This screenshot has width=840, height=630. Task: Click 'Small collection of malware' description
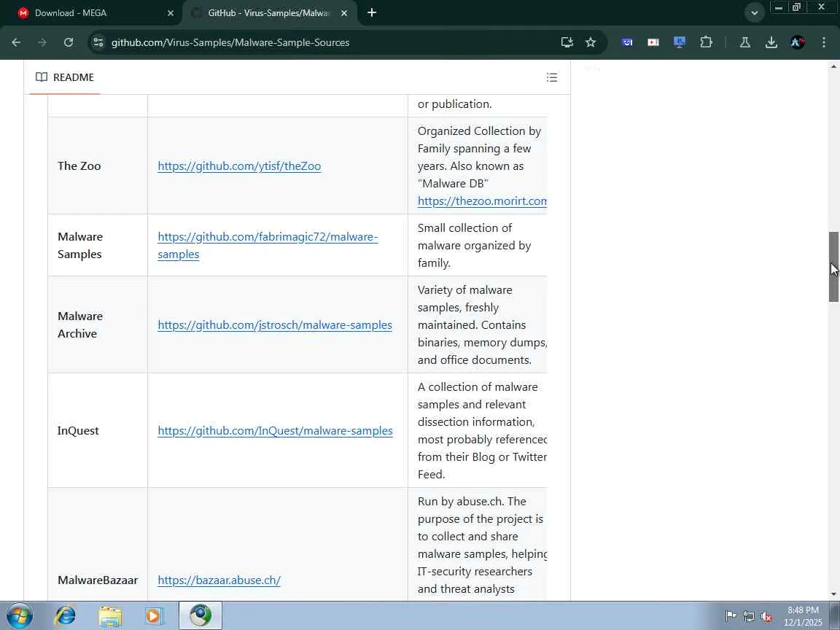point(474,245)
